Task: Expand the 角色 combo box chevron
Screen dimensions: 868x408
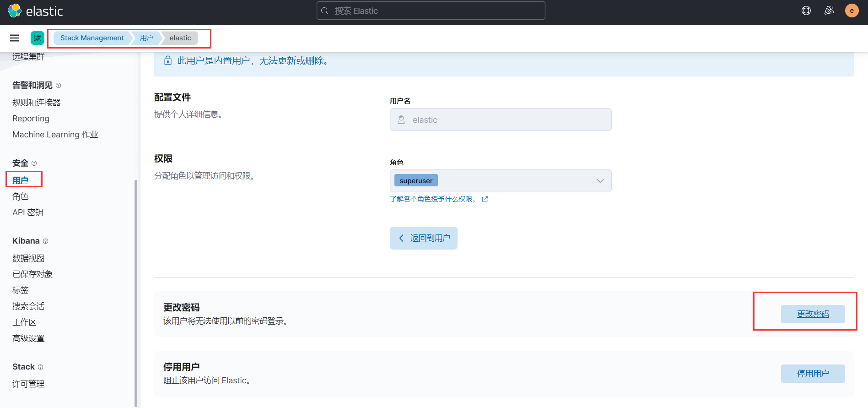Action: pos(600,181)
